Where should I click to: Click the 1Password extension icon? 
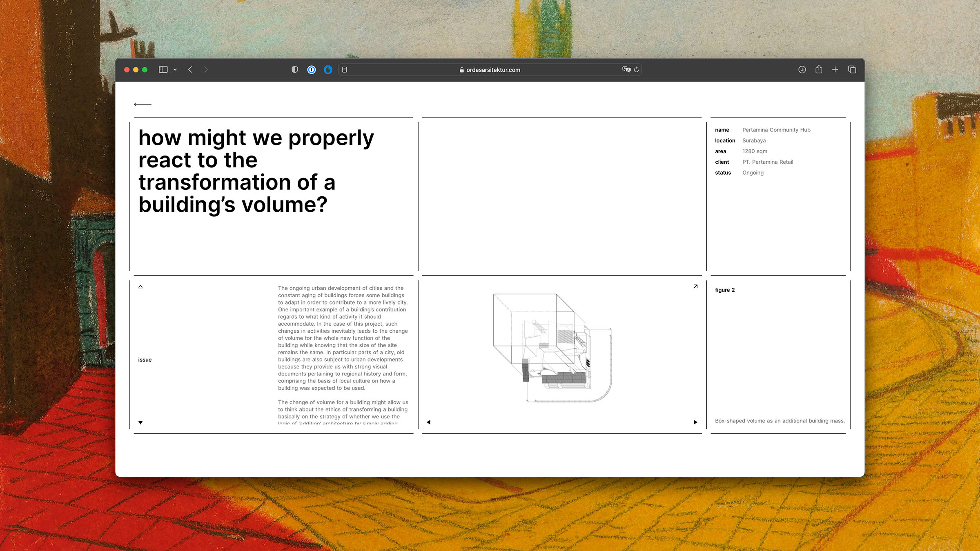point(312,70)
